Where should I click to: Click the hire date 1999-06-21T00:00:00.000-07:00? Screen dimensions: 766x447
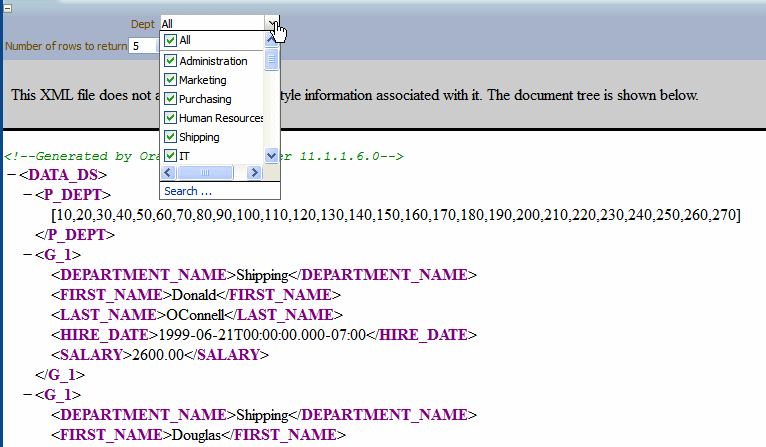[262, 335]
